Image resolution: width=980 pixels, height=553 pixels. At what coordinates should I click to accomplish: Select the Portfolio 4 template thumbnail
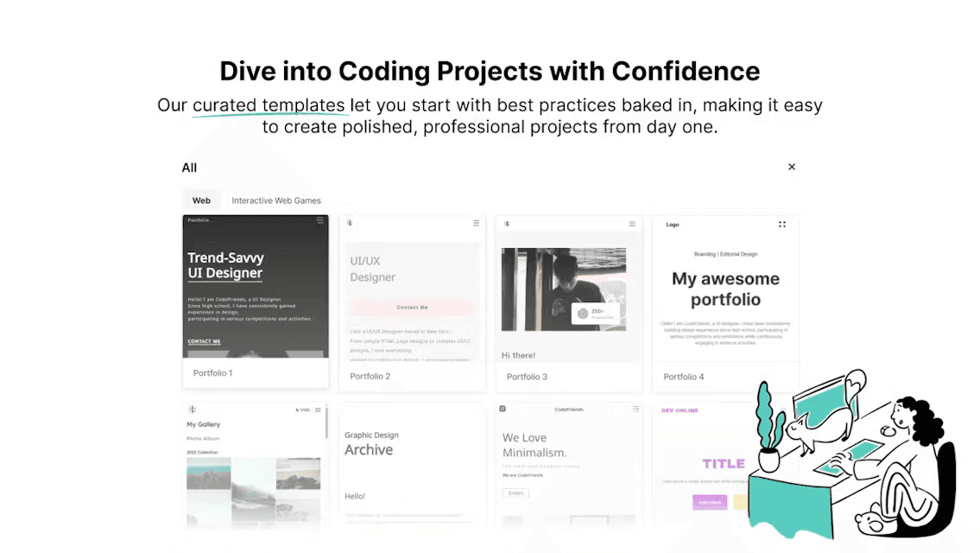coord(725,294)
